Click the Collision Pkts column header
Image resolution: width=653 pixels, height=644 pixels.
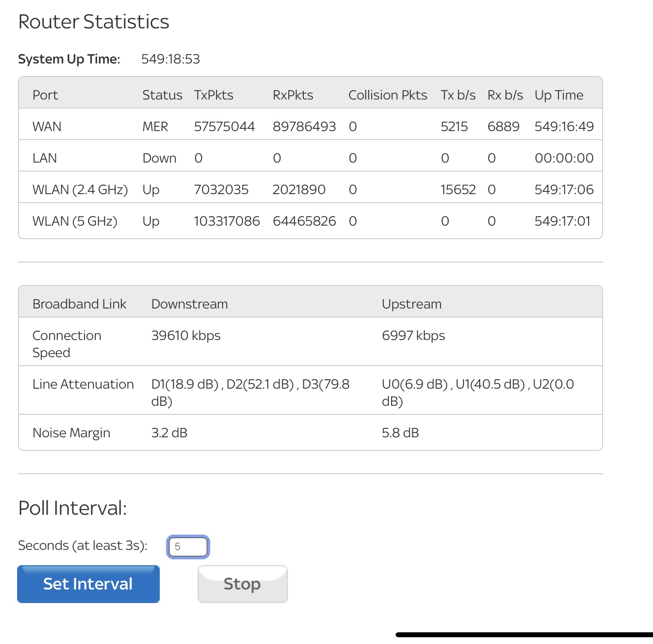point(387,95)
